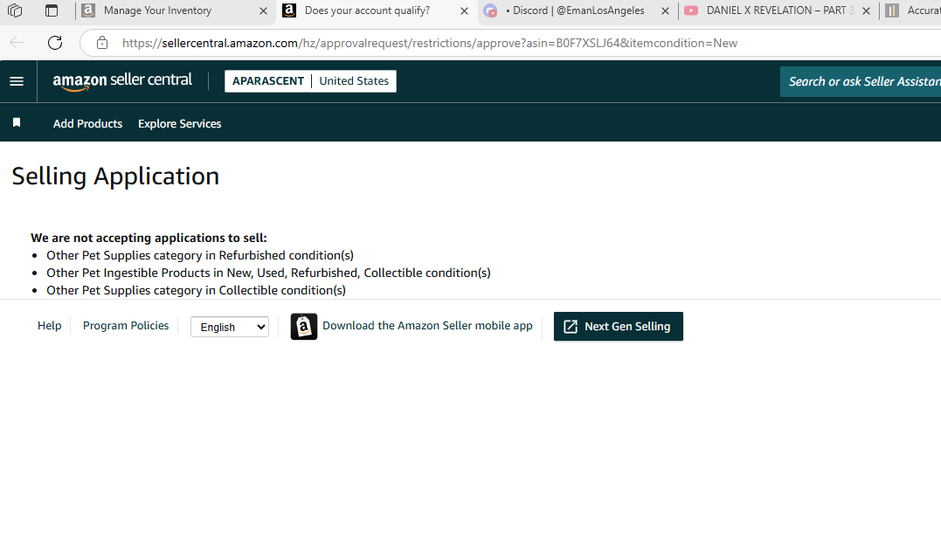Open the Program Policies link
Screen dimensions: 941x560
click(126, 325)
